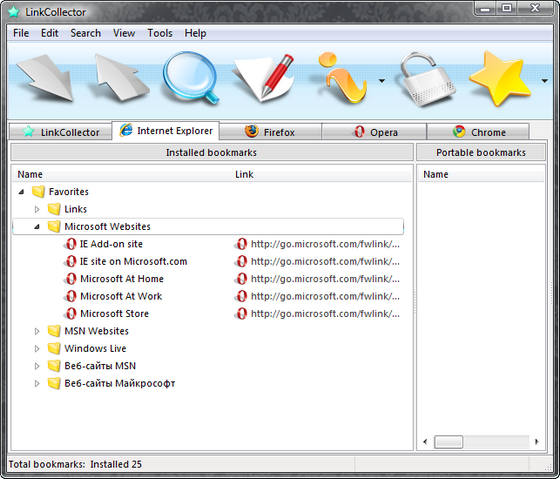This screenshot has height=479, width=560.
Task: Click the Link column header
Action: (244, 174)
